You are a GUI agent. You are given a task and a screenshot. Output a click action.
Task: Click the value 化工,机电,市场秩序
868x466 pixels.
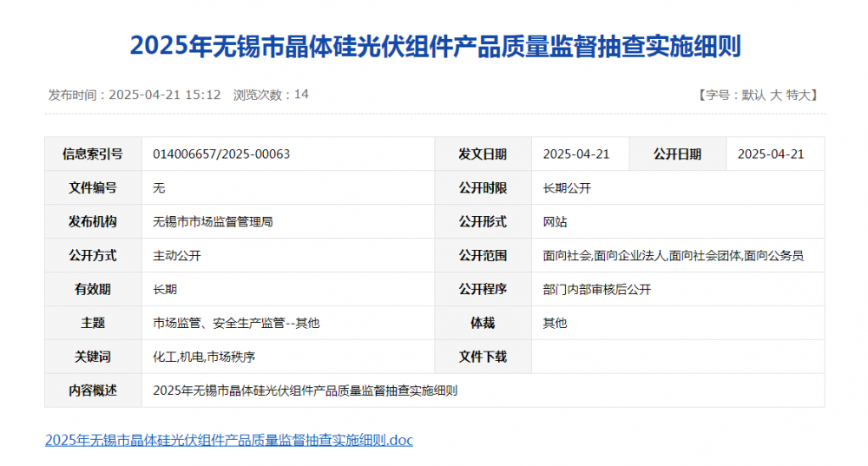click(204, 357)
